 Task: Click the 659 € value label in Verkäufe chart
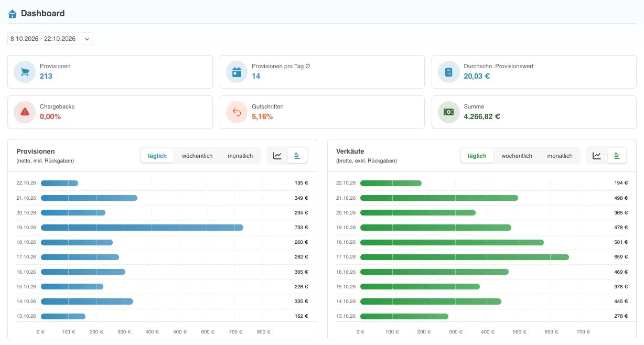click(621, 257)
